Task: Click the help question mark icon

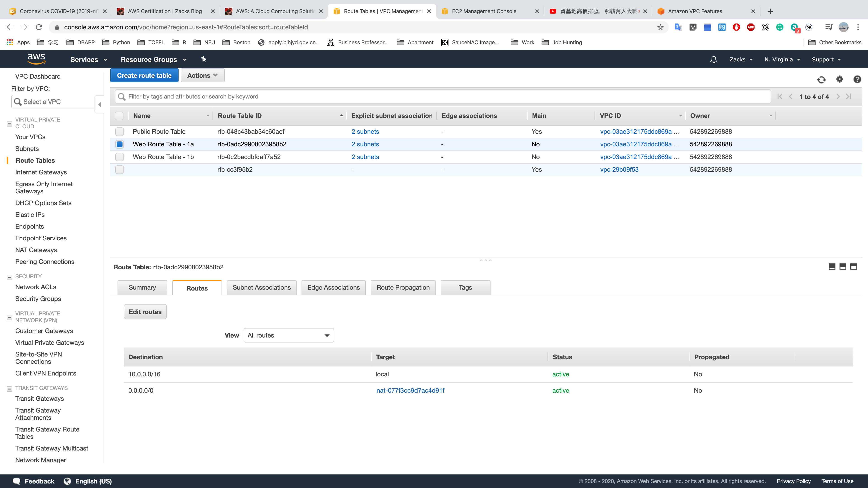Action: click(857, 79)
